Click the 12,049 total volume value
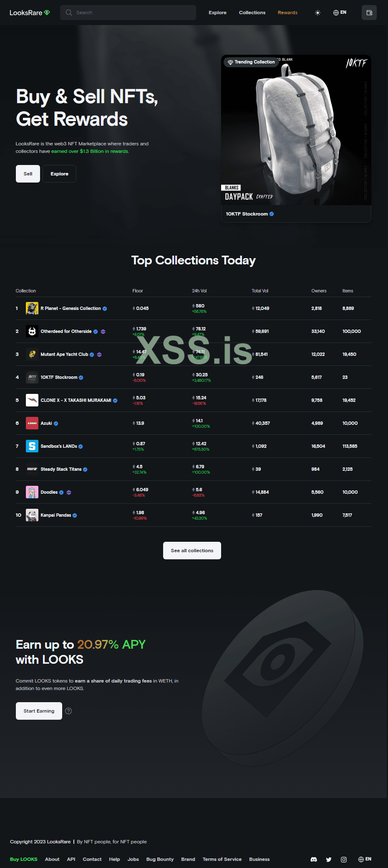 (262, 308)
